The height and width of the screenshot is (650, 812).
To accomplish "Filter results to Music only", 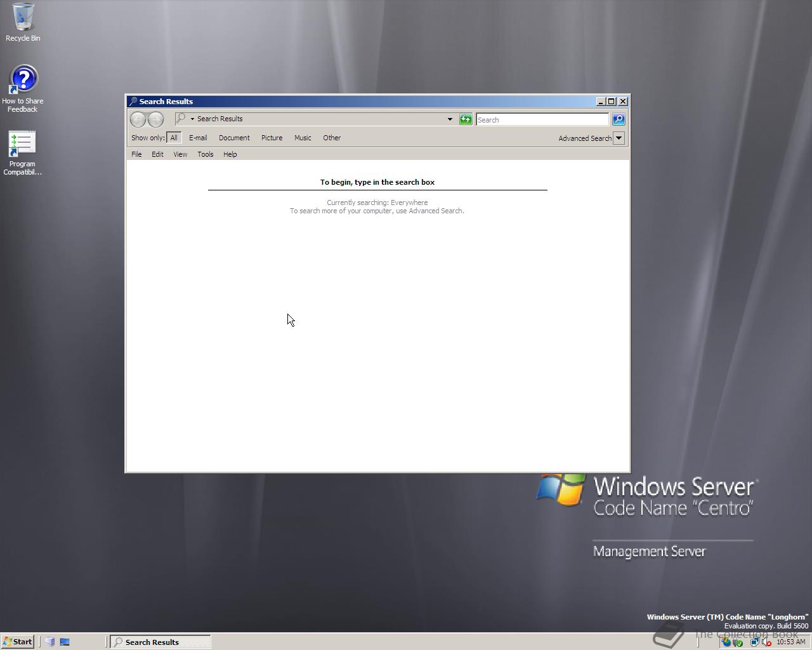I will click(303, 138).
